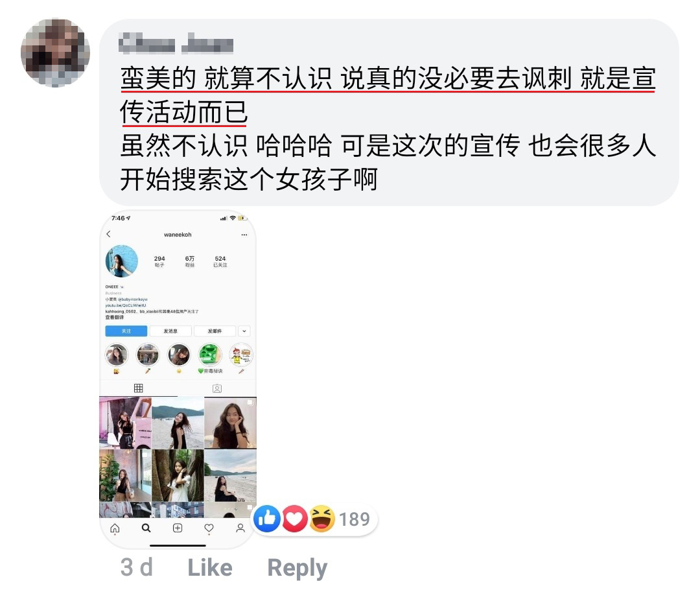This screenshot has height=590, width=700.
Task: Click the red heart reaction icon
Action: click(294, 519)
